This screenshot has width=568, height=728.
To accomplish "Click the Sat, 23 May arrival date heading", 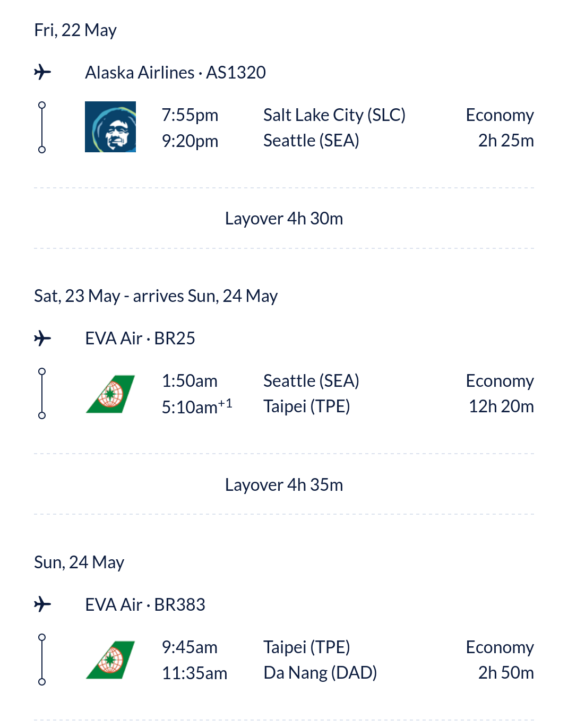I will pyautogui.click(x=156, y=296).
